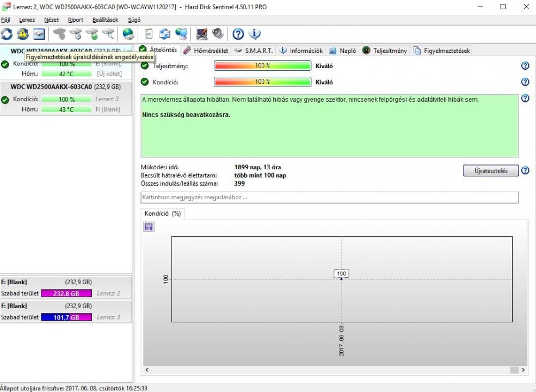The image size is (536, 392).
Task: Click the Teljesítmény 100 % gradient bar
Action: [x=262, y=66]
